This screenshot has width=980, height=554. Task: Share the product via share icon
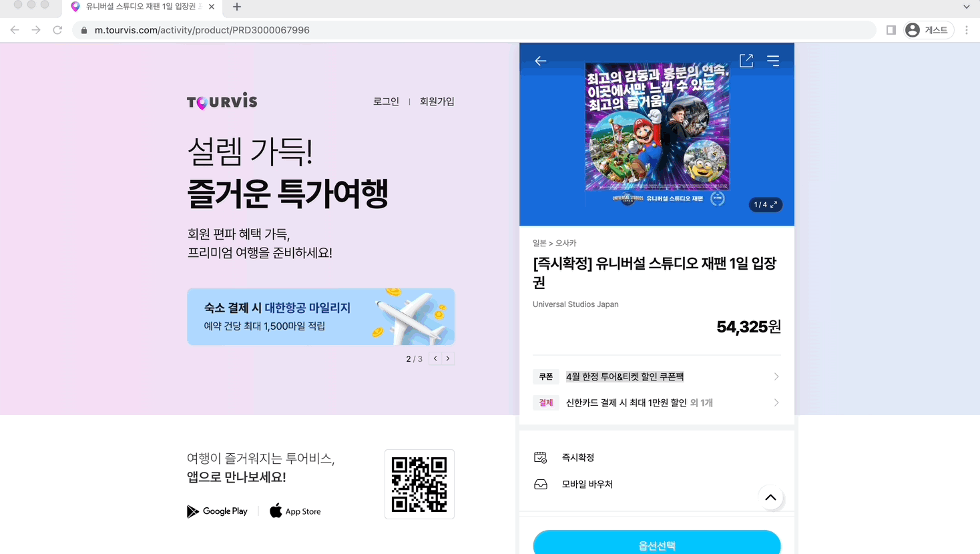[746, 61]
